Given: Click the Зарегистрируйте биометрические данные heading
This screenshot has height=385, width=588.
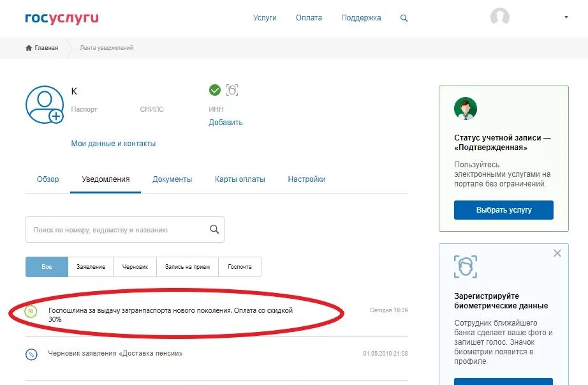Looking at the screenshot, I should click(x=501, y=301).
